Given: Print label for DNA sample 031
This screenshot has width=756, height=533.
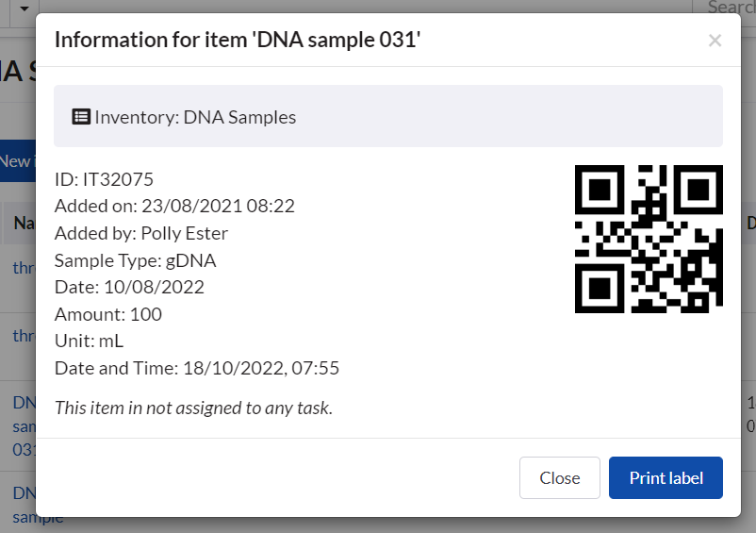Looking at the screenshot, I should 666,477.
